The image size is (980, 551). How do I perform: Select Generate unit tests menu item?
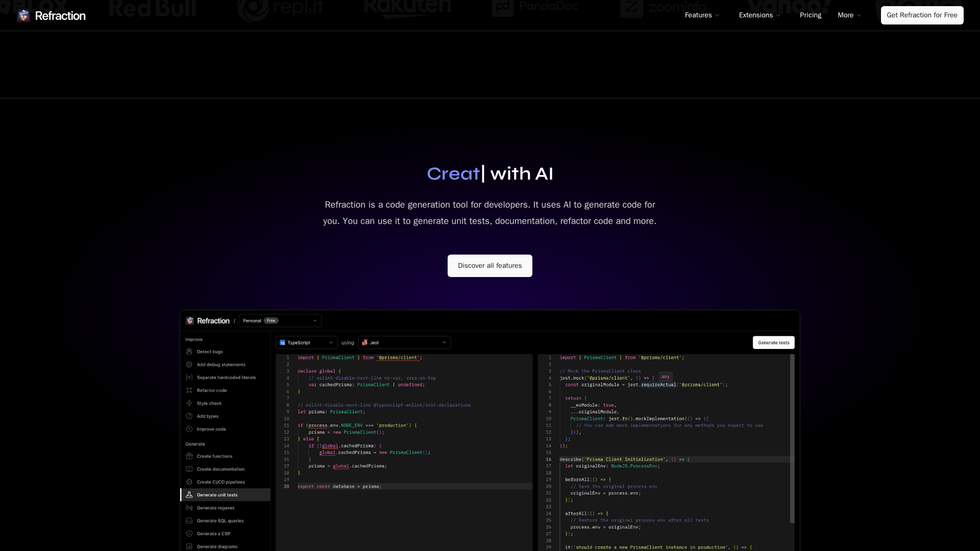217,495
